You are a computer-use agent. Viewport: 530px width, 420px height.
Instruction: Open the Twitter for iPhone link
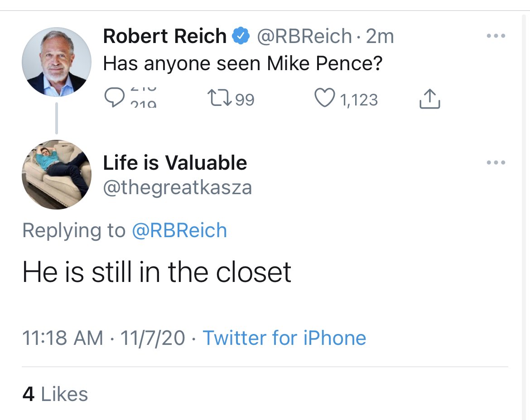[284, 338]
